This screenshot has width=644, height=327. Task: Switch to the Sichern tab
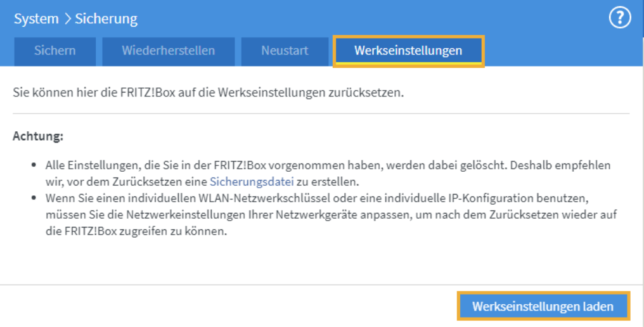point(55,51)
